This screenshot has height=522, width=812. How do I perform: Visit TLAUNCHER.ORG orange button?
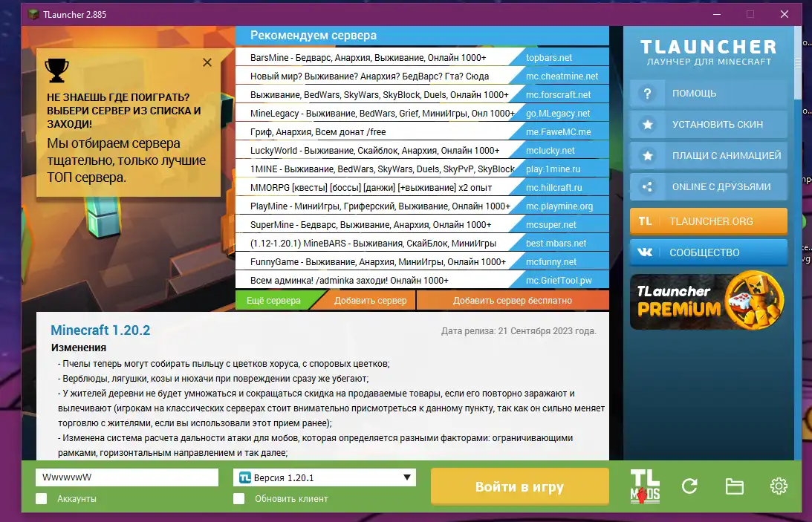coord(709,221)
